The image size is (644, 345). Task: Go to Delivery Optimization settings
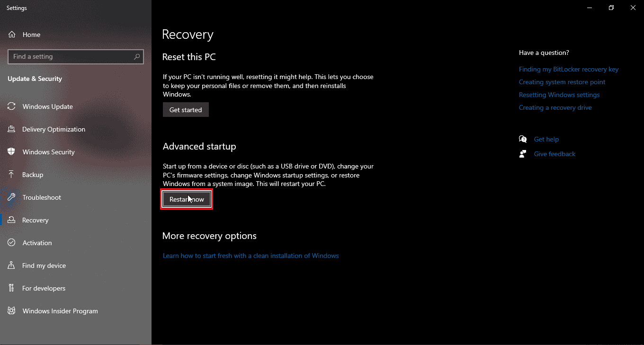[76, 129]
